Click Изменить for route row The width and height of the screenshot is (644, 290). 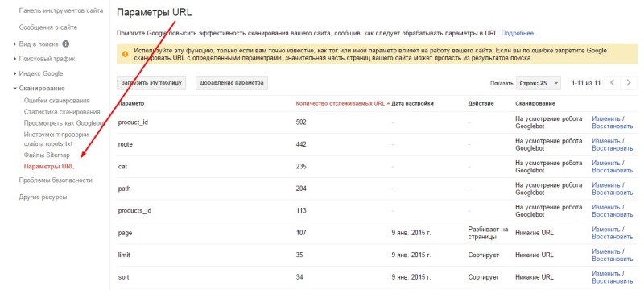pyautogui.click(x=606, y=141)
